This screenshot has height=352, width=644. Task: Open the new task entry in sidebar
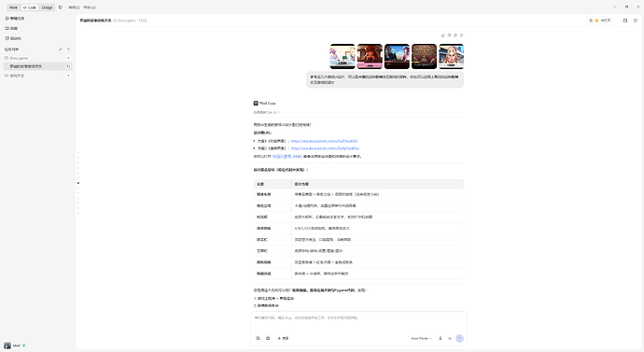[x=15, y=19]
